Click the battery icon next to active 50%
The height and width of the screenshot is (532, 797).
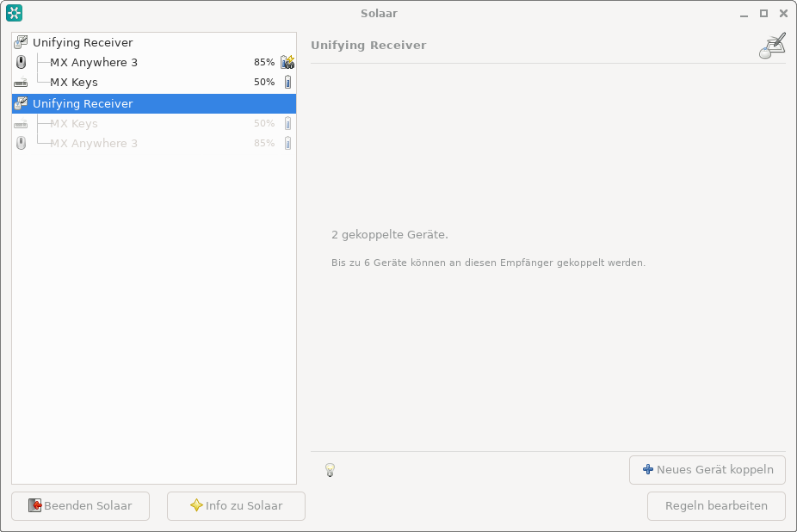point(287,83)
